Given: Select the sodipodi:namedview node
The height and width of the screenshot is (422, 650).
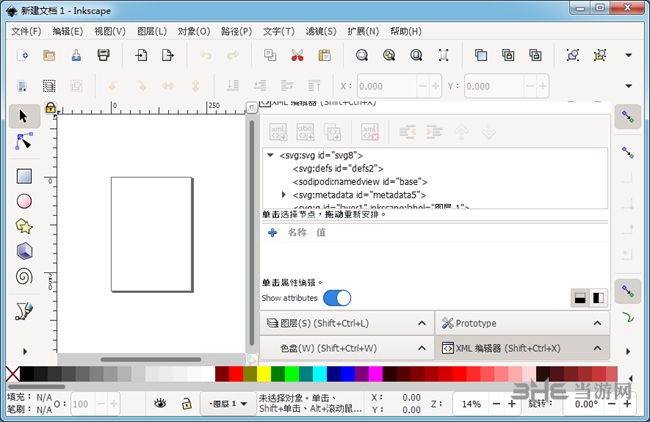Looking at the screenshot, I should pyautogui.click(x=360, y=182).
